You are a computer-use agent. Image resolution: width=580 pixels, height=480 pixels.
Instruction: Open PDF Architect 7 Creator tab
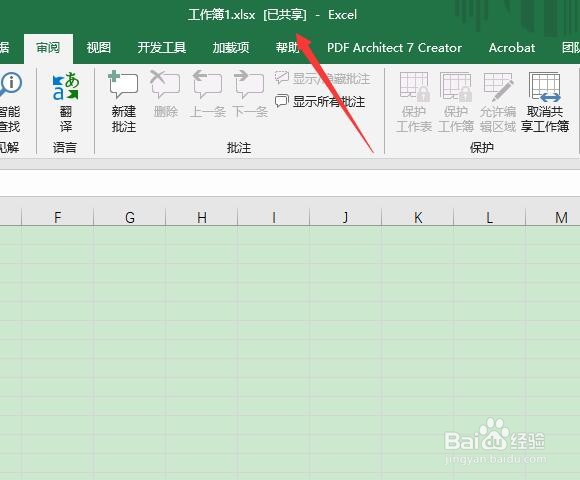(394, 48)
